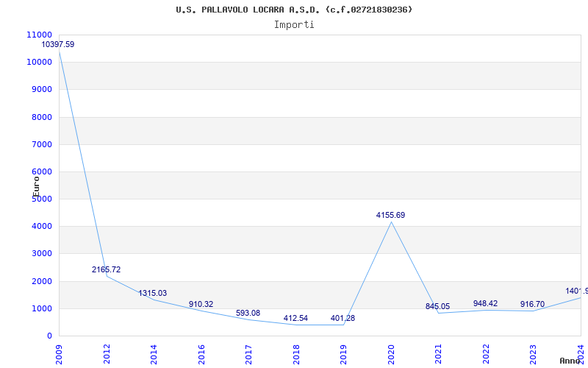Click the 2014 x-axis year label
The width and height of the screenshot is (588, 368).
[154, 354]
